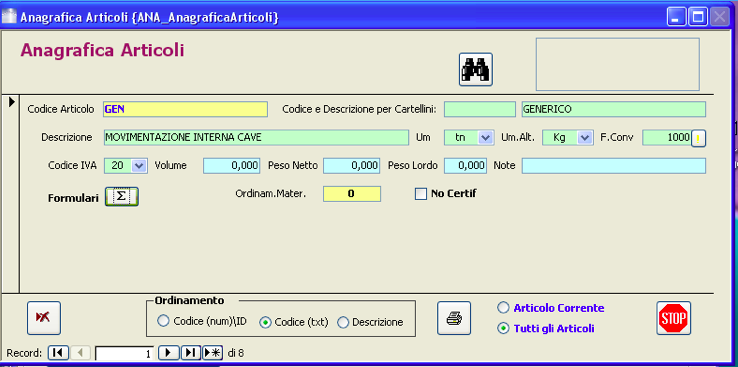This screenshot has width=738, height=367.
Task: Click the record number box
Action: [125, 353]
